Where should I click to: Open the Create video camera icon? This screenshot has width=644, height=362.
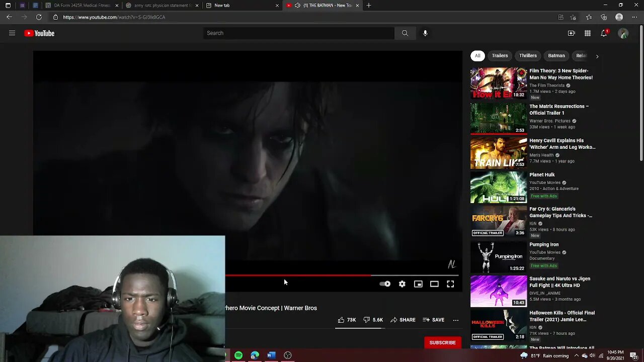click(x=572, y=33)
